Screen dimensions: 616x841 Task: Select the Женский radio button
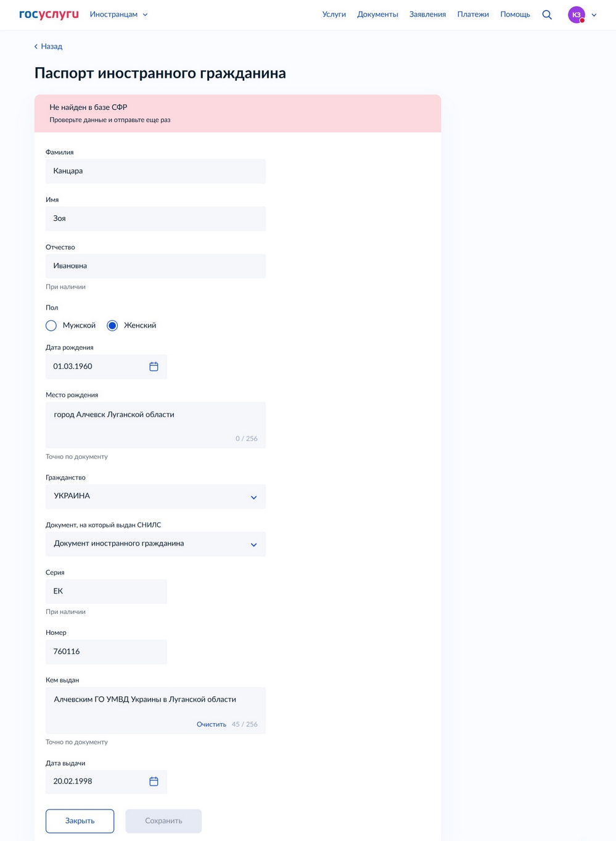click(112, 325)
